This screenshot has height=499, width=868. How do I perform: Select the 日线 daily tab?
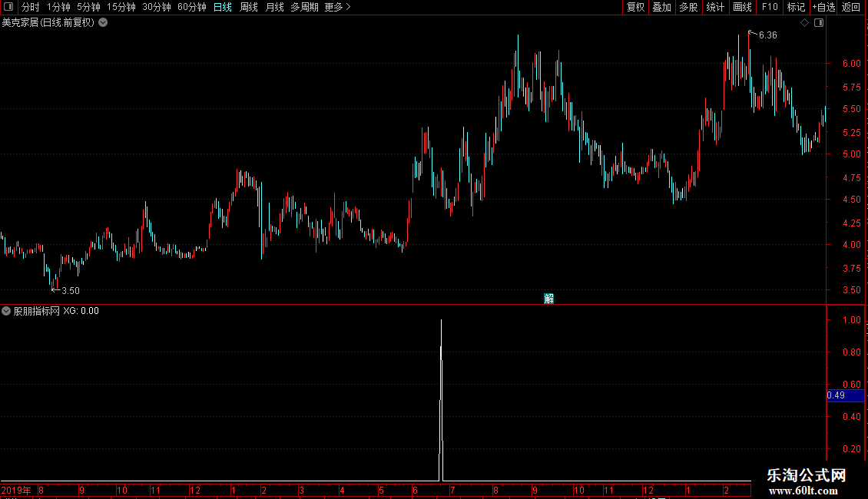[223, 7]
